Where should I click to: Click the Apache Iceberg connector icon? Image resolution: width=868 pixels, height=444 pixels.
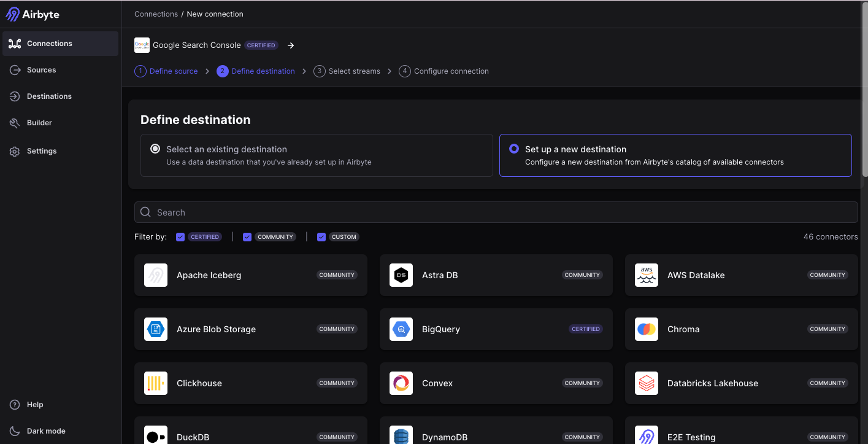point(156,275)
